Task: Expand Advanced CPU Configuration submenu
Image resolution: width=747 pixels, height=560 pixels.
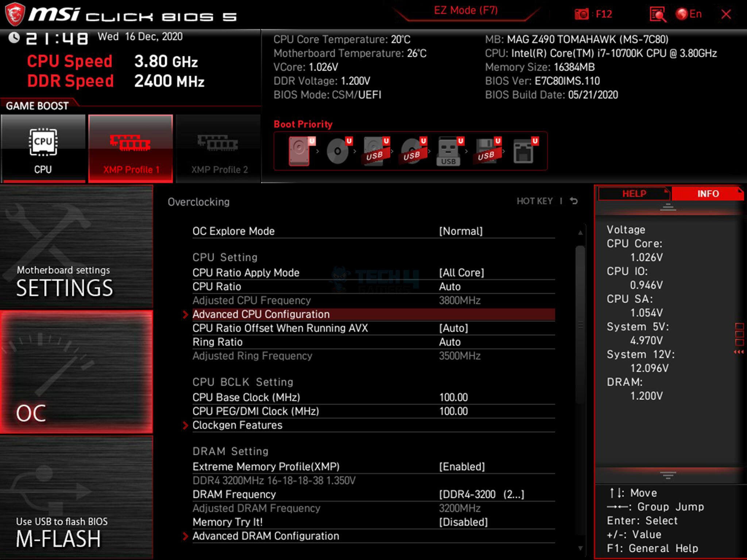Action: click(373, 314)
